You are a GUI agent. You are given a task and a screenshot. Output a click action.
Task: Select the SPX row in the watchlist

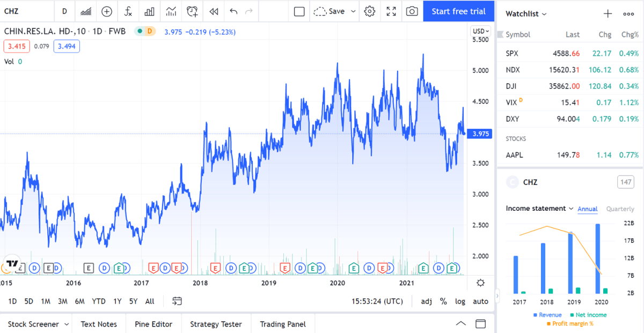click(570, 53)
